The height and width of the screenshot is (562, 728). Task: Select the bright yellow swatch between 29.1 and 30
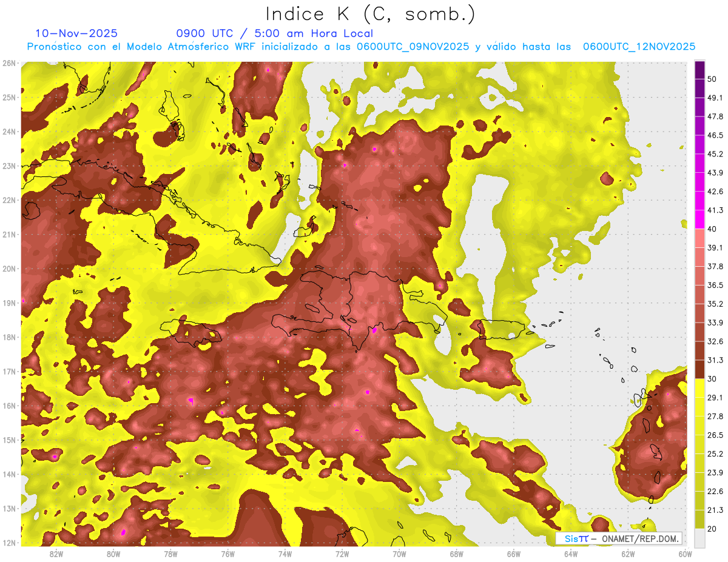click(x=699, y=388)
